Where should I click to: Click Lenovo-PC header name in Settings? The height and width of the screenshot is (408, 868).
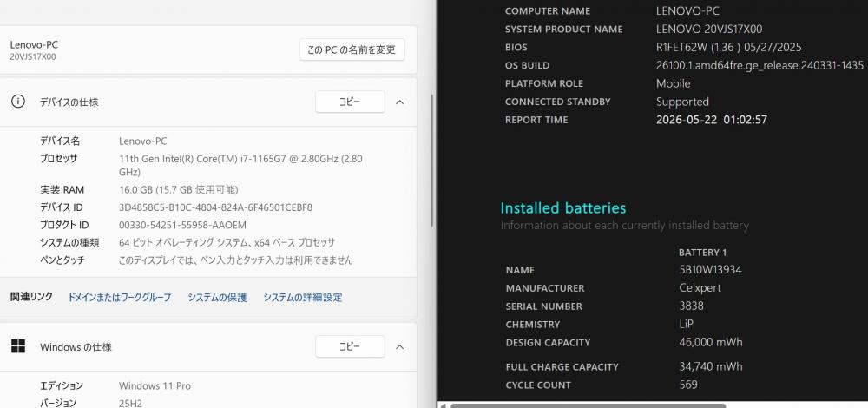34,45
